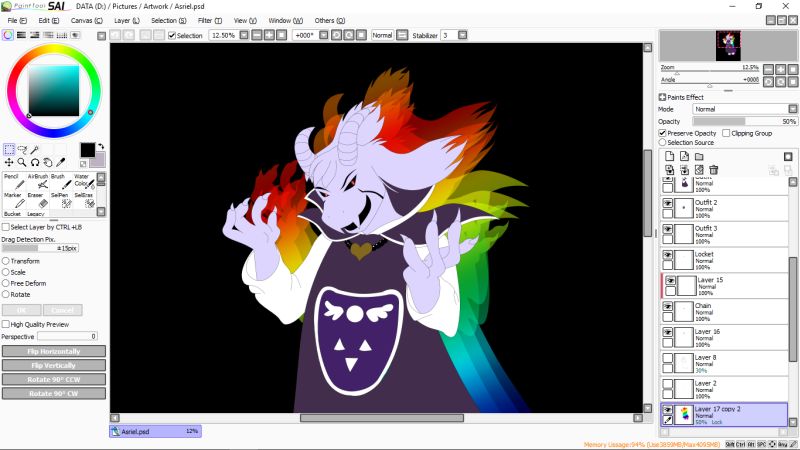800x450 pixels.
Task: Open the Others menu
Action: (330, 20)
